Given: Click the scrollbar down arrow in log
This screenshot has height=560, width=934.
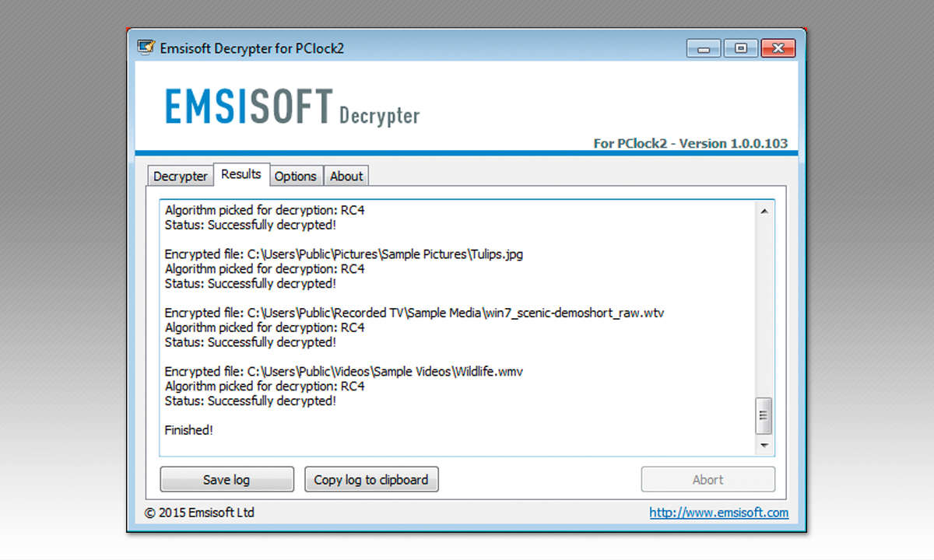Looking at the screenshot, I should click(x=764, y=446).
